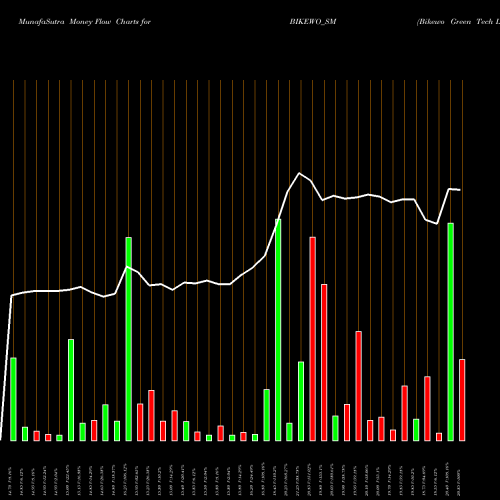Click the highest peak of the white price line
The image size is (500, 500).
point(299,173)
